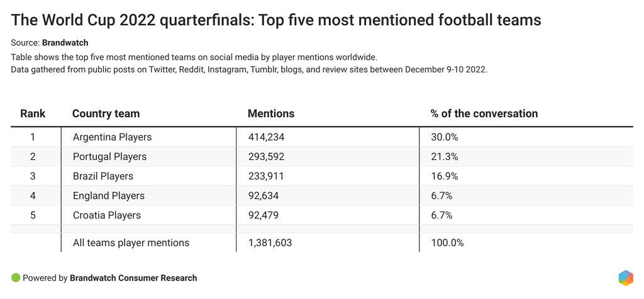Select the Portugal Players row label

tap(109, 157)
